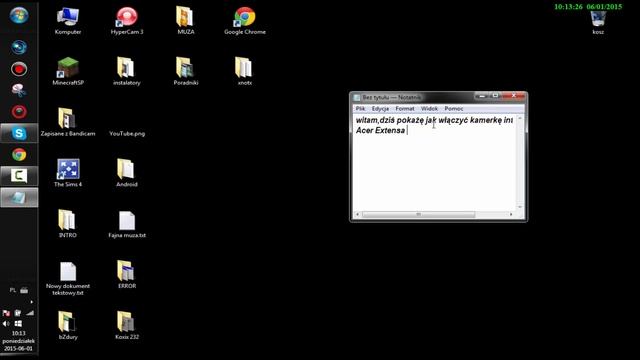Select the INTRO folder
640x360 pixels.
pos(68,224)
